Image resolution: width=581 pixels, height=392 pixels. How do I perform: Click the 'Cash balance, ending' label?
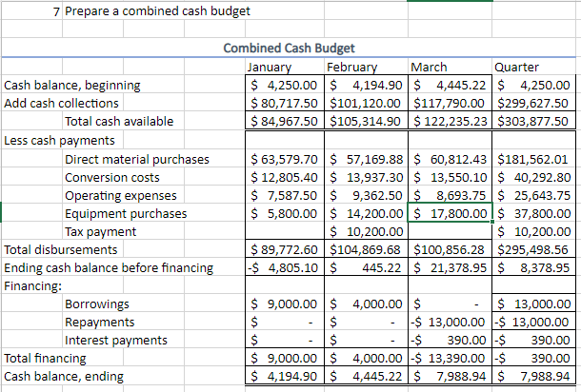[64, 377]
